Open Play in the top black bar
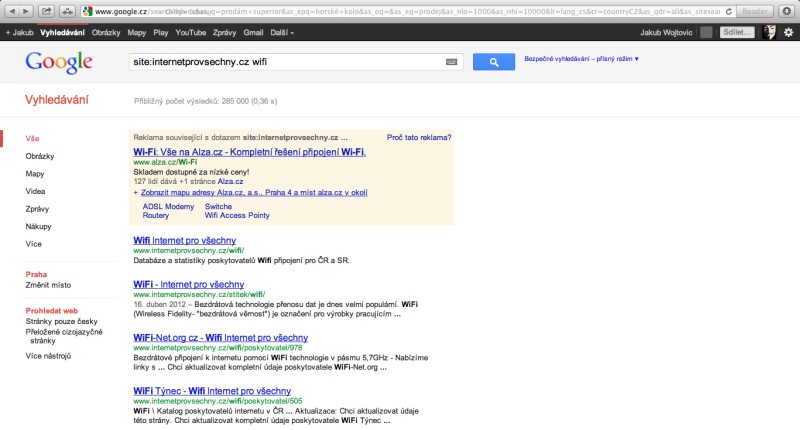 click(x=161, y=32)
